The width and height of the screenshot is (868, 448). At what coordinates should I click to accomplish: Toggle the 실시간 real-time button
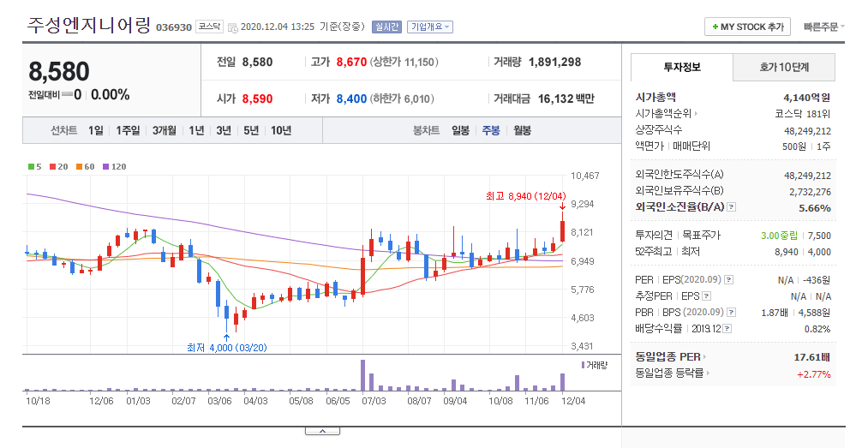coord(387,27)
